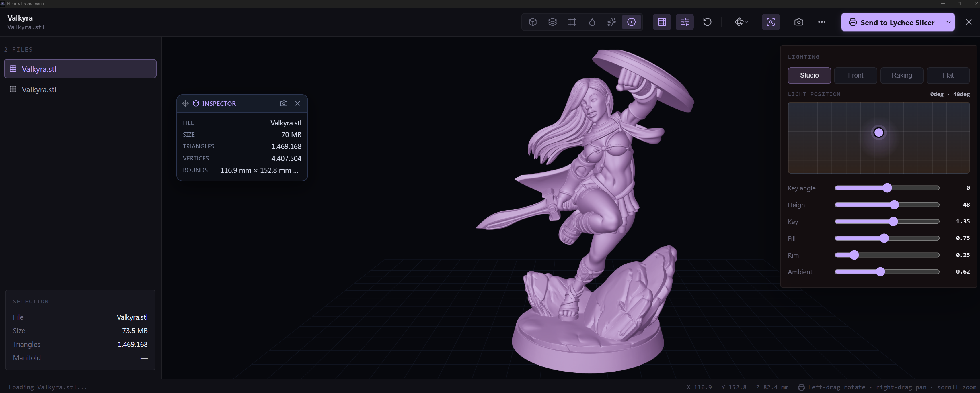Select the stacked layers view icon
Viewport: 980px width, 393px height.
coord(552,22)
